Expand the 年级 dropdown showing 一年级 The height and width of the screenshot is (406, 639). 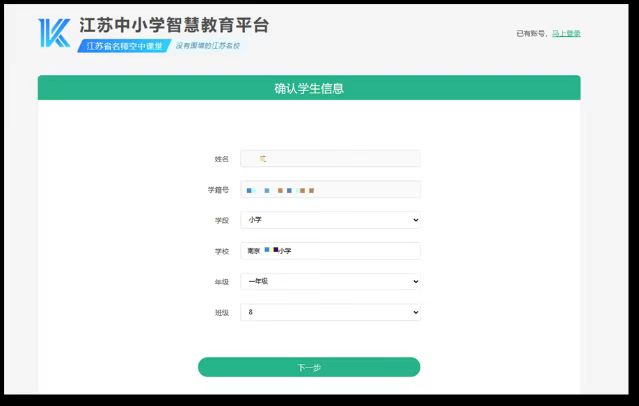point(330,281)
